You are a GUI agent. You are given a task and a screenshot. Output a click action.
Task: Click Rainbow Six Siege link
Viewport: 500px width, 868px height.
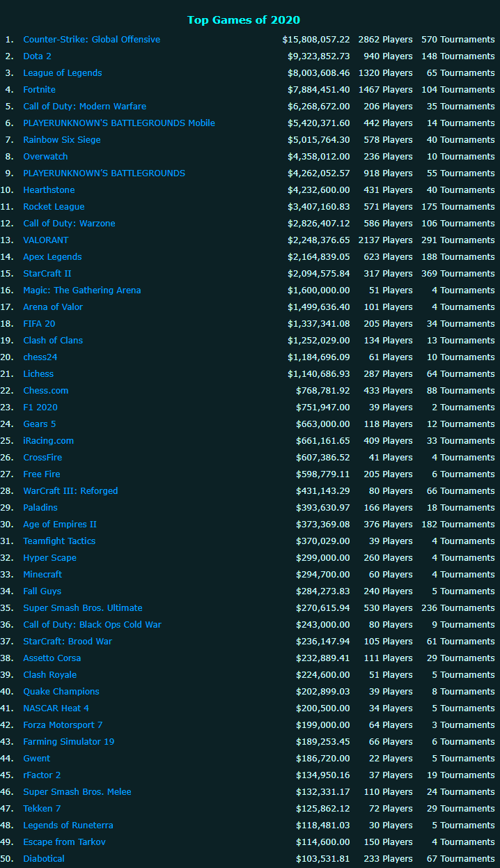pyautogui.click(x=61, y=140)
